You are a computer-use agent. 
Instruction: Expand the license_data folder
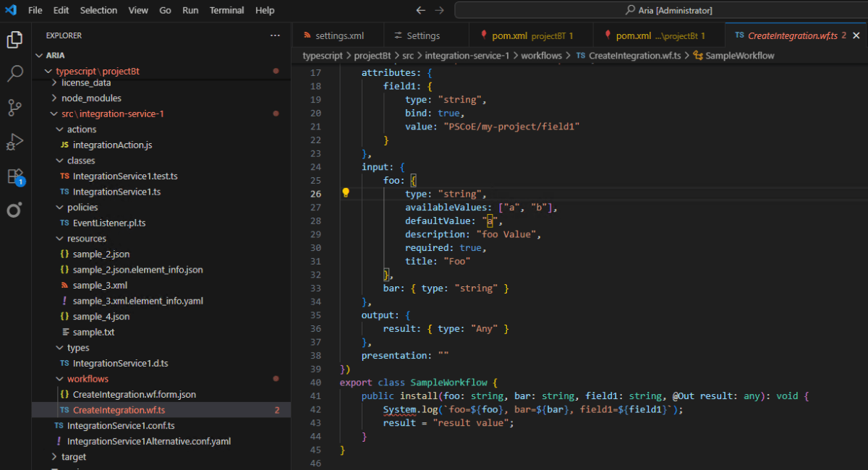point(54,82)
